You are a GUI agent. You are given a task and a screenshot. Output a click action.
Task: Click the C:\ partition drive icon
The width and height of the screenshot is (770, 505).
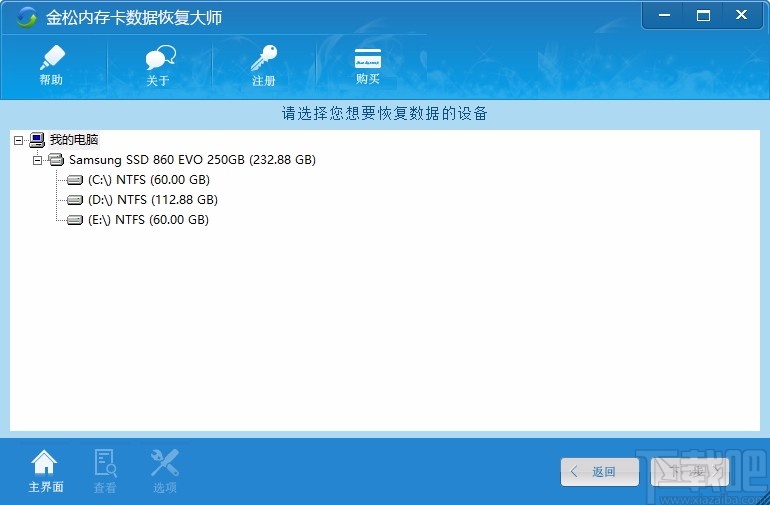coord(75,180)
